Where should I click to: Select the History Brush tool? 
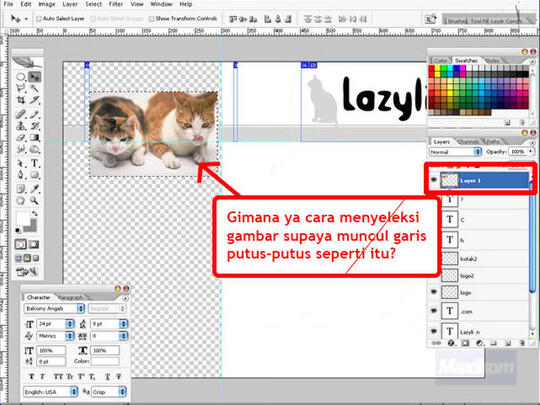tap(34, 126)
